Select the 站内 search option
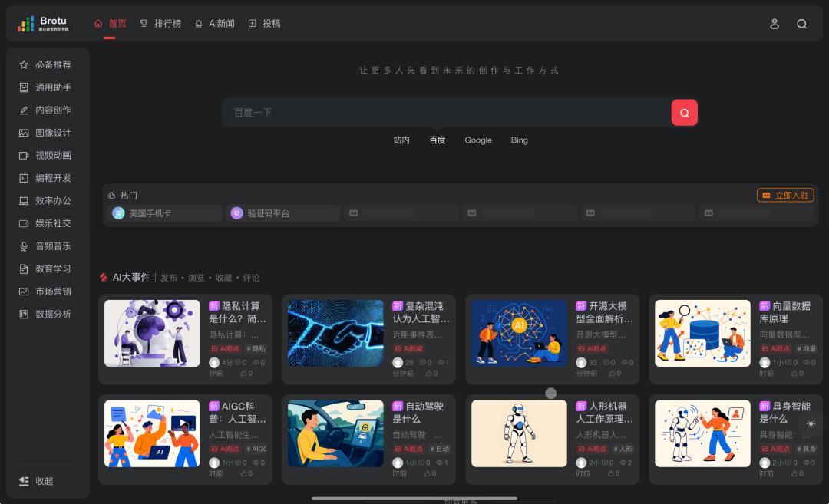Image resolution: width=829 pixels, height=504 pixels. click(401, 140)
